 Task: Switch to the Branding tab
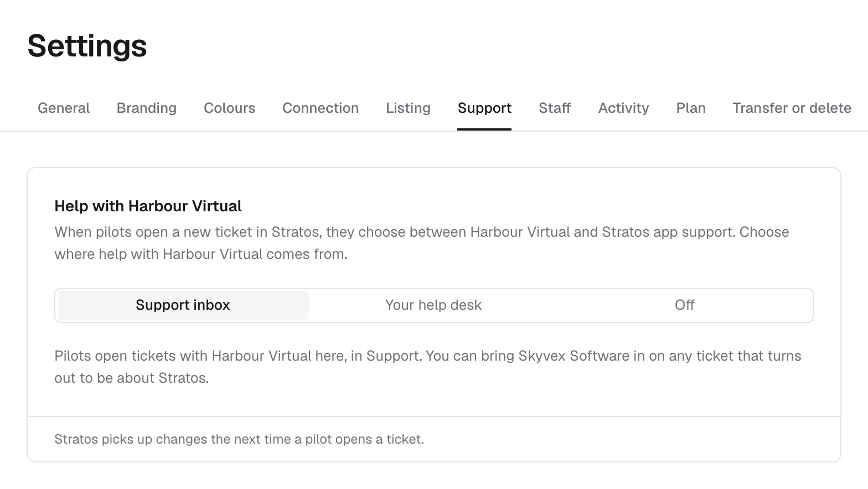tap(147, 108)
